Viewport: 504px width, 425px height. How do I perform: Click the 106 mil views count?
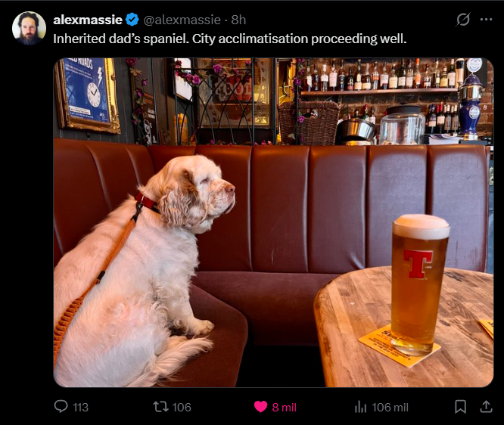[x=390, y=408]
